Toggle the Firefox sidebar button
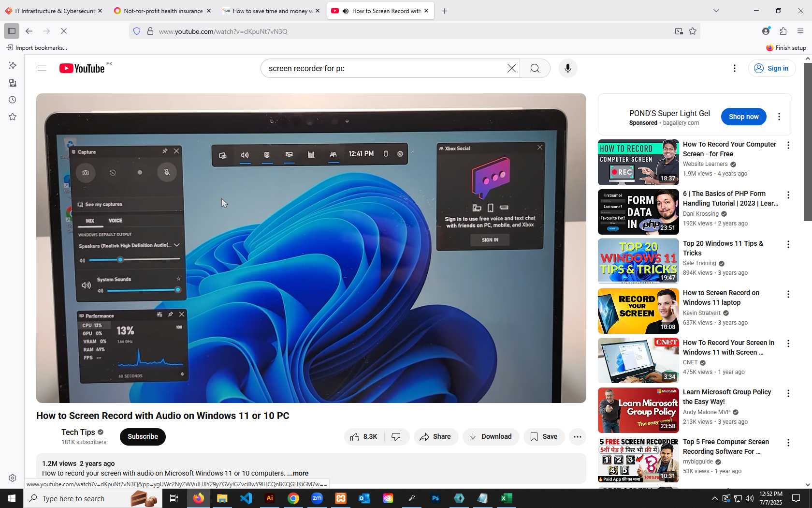This screenshot has height=508, width=812. [x=12, y=31]
